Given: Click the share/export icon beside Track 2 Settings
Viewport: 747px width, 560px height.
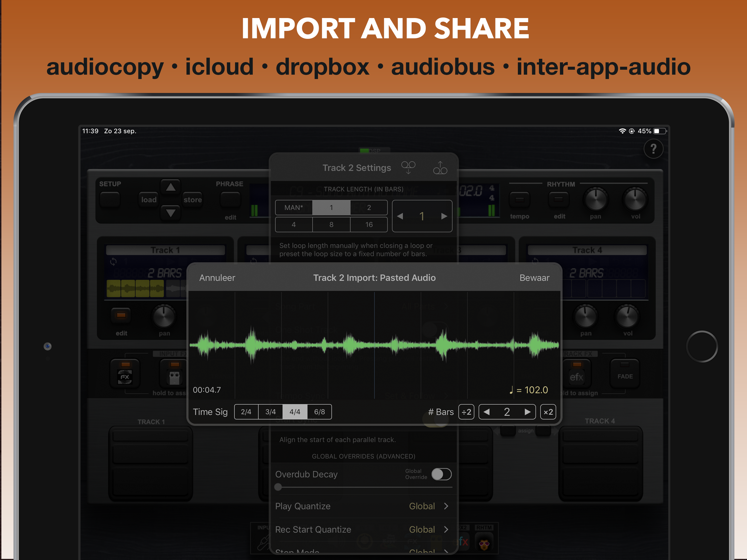Looking at the screenshot, I should [x=440, y=168].
